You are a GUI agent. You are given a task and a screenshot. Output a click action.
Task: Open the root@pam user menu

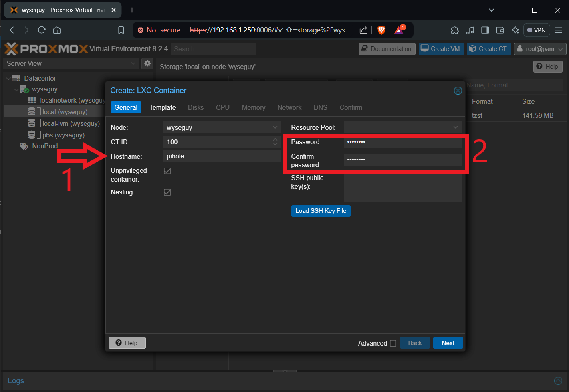click(x=540, y=49)
